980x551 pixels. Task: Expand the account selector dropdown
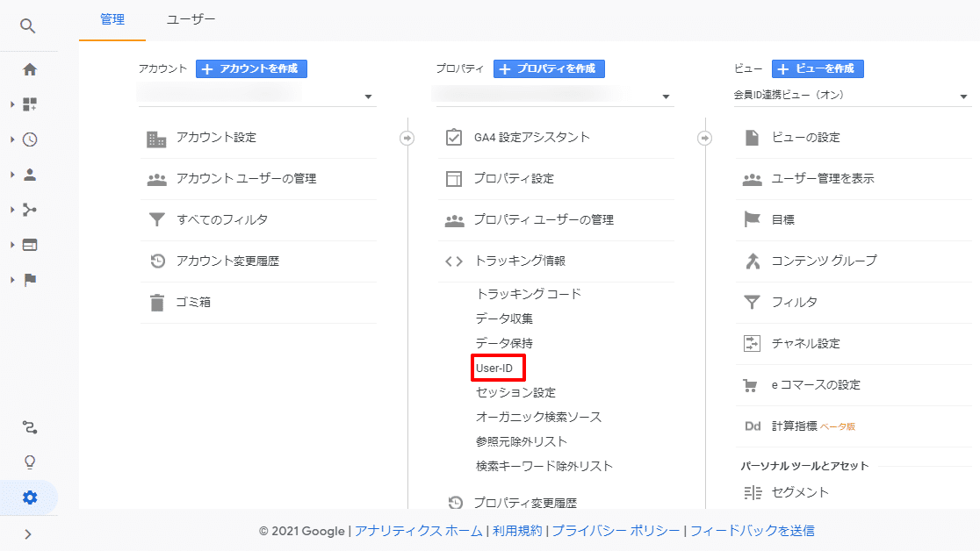point(369,96)
